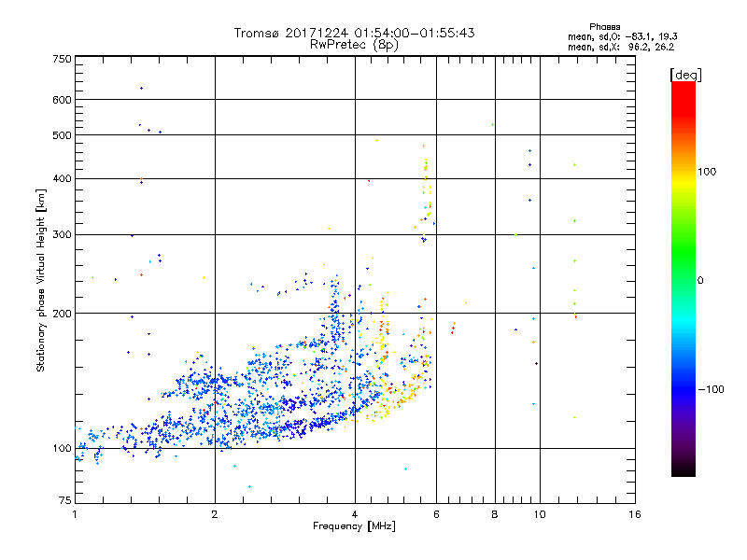Click the '[deg]' colorbar unit label

pos(685,75)
